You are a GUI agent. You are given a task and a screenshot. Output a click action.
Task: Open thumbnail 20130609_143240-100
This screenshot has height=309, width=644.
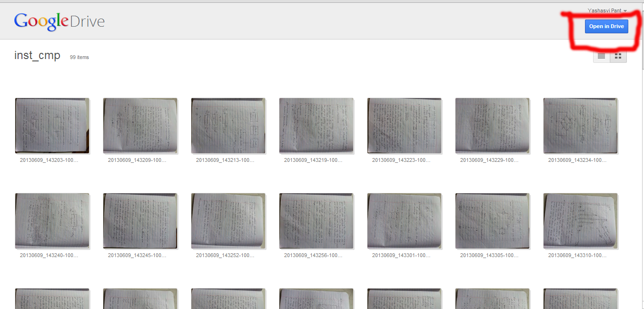(x=52, y=221)
